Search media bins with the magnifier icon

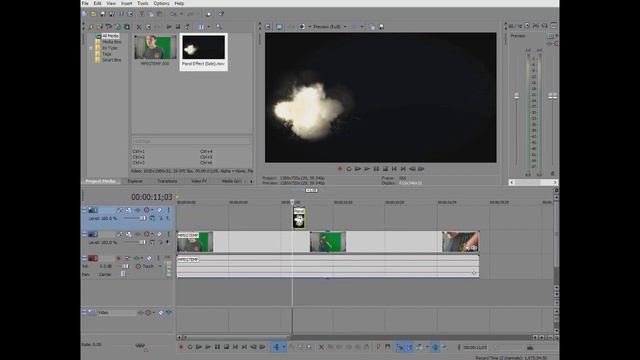(x=219, y=27)
